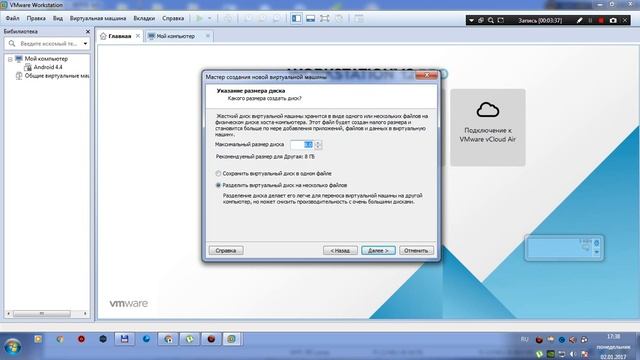Click the recorder pencil draw icon

580,20
